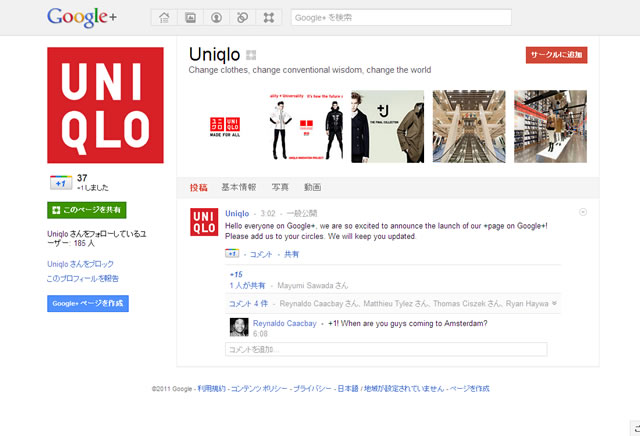Screen dimensions: 640x436
Task: Select the 投稿 (Posts) tab
Action: 198,187
